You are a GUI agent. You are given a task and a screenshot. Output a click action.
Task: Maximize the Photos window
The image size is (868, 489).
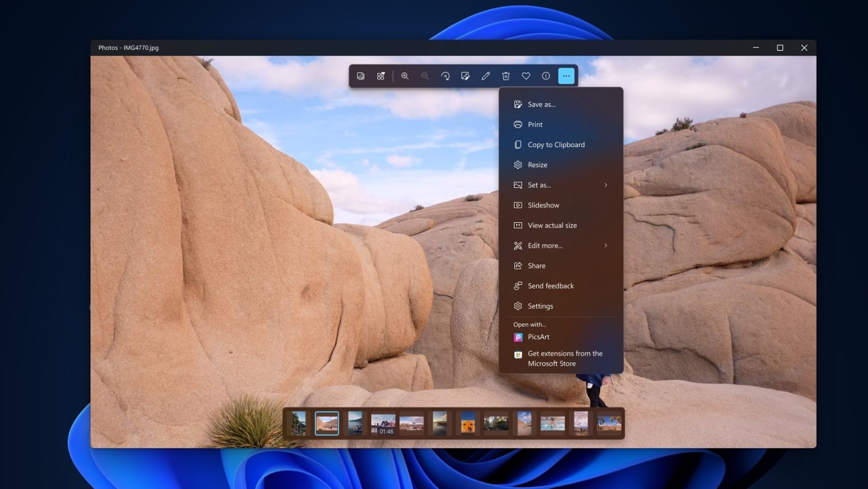(780, 48)
